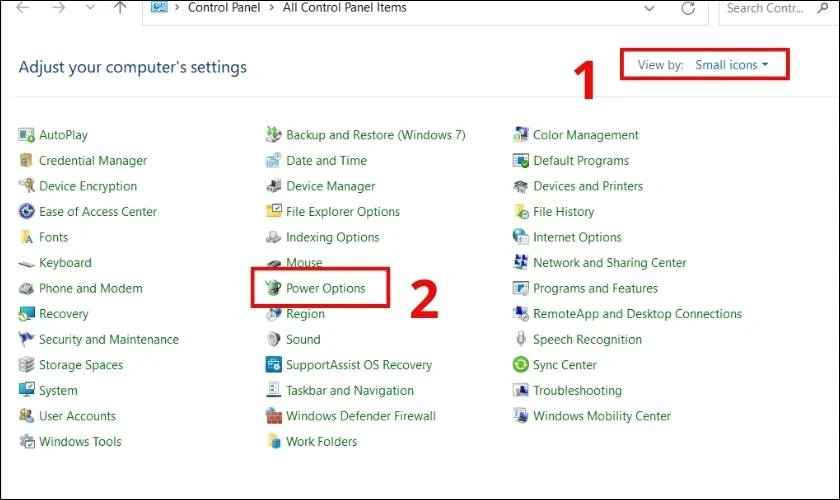Click the Phone and Modem icon
Viewport: 840px width, 500px height.
click(x=26, y=288)
